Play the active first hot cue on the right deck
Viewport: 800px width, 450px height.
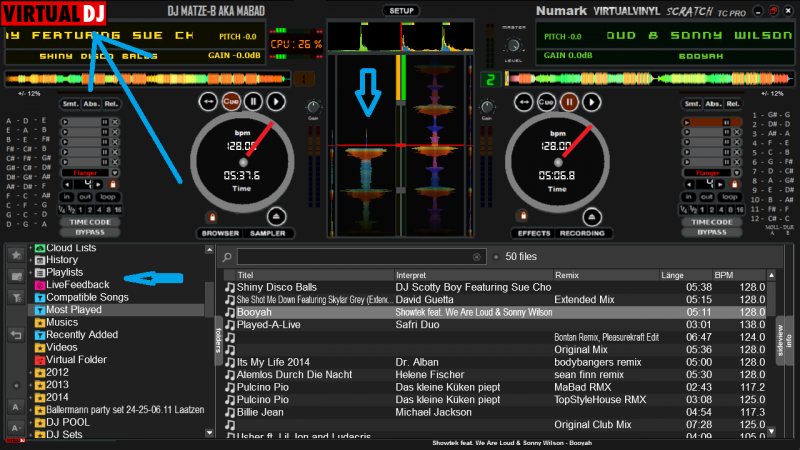(x=687, y=122)
